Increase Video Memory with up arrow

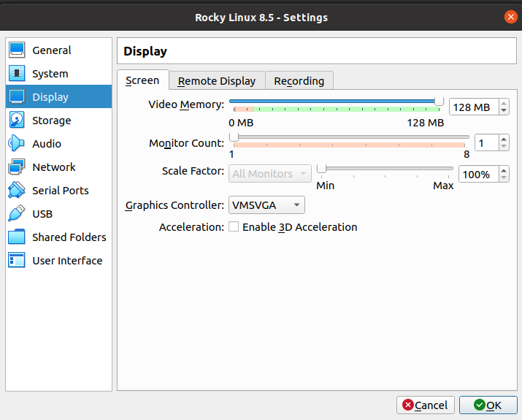pos(503,104)
